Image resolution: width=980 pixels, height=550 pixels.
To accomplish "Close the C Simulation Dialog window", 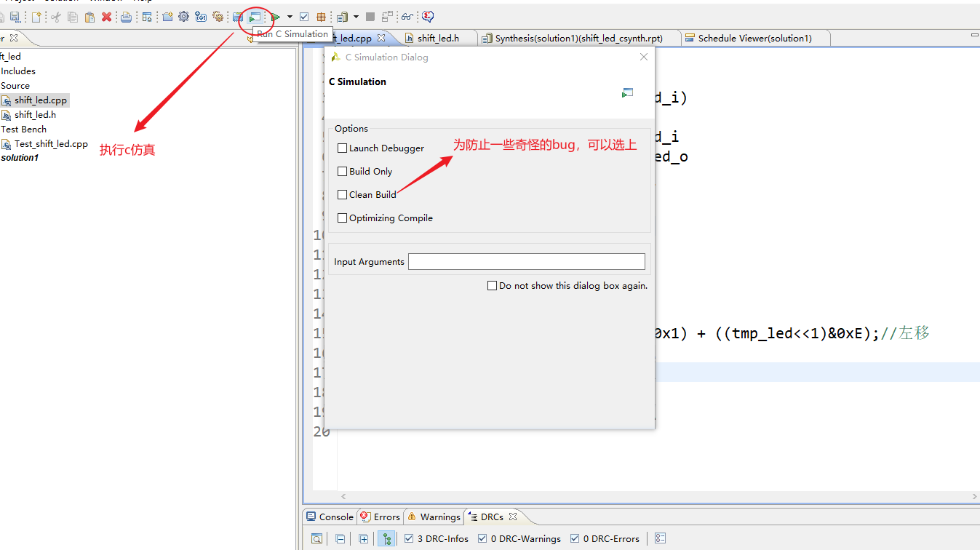I will [643, 57].
